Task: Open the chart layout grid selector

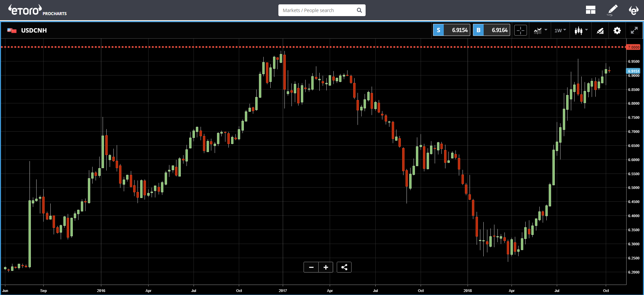Action: [x=590, y=10]
